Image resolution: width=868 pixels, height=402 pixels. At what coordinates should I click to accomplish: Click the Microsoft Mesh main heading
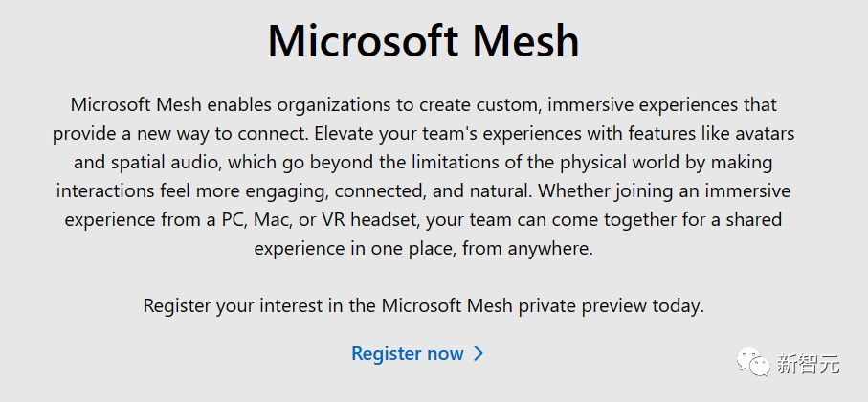tap(423, 42)
